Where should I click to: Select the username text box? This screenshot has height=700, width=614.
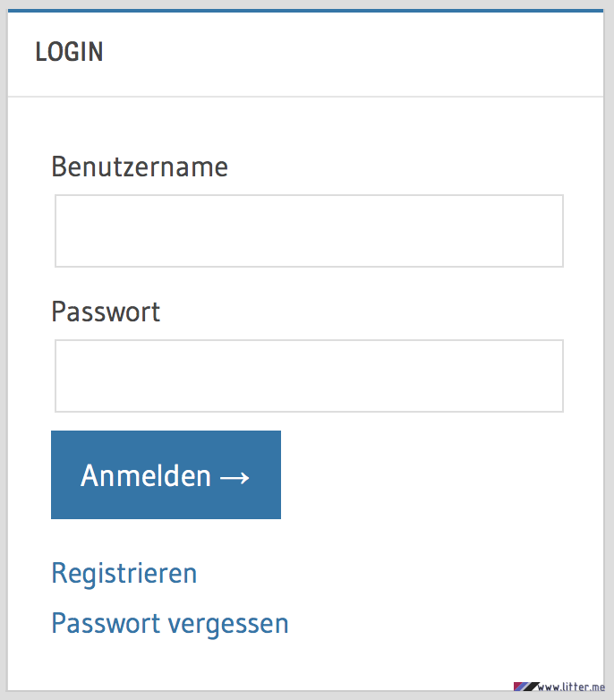(309, 231)
